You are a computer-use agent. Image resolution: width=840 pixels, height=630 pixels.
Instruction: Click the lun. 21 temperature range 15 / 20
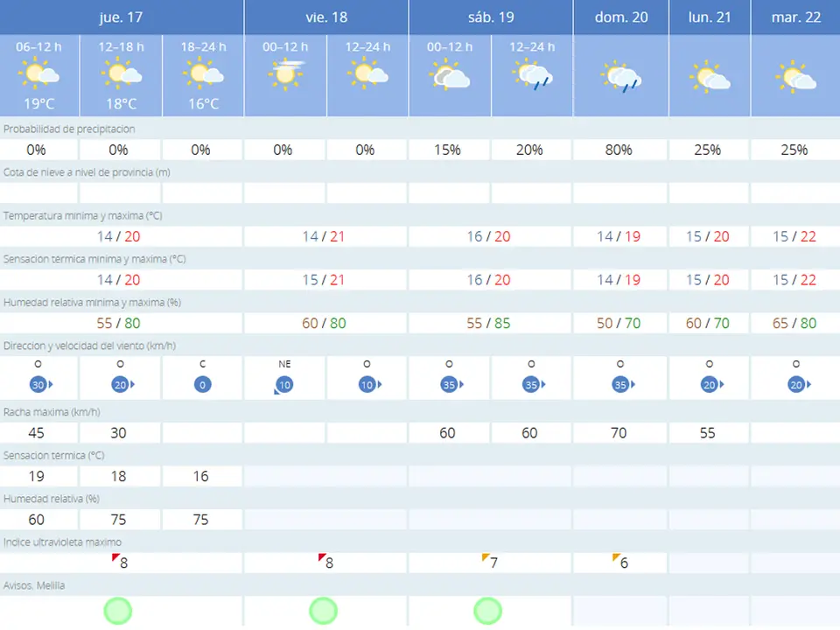(x=708, y=236)
